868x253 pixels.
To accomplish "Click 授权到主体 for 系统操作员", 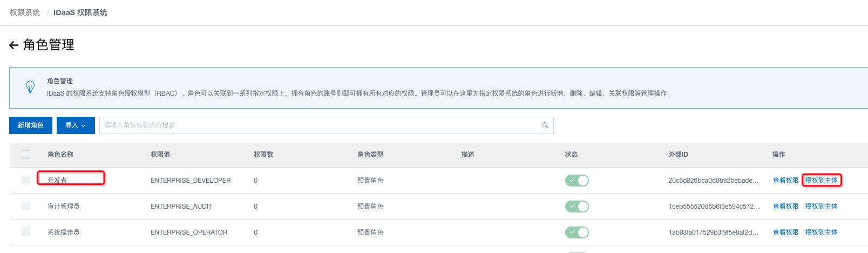I will tap(821, 232).
